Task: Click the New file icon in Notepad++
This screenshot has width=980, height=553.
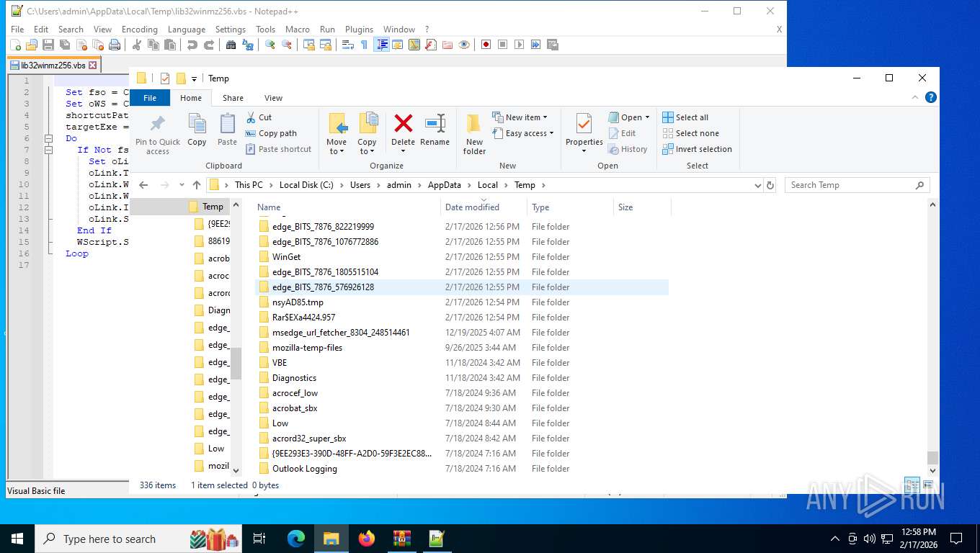Action: (x=15, y=45)
